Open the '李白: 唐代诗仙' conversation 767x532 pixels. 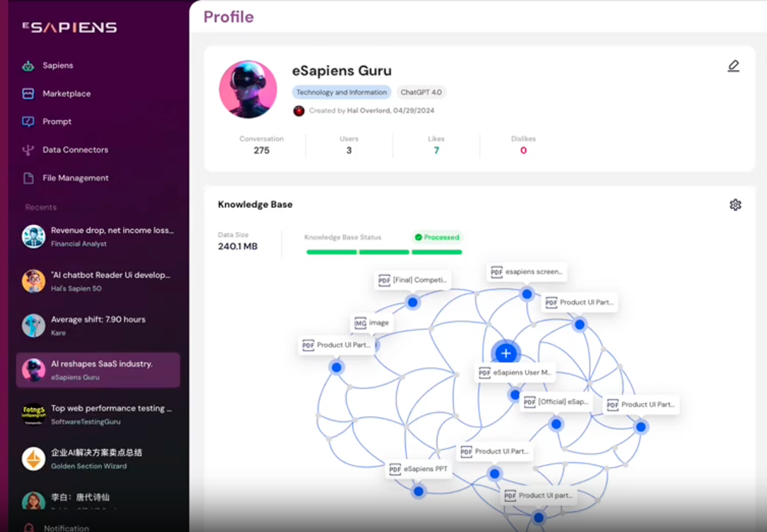pyautogui.click(x=98, y=501)
